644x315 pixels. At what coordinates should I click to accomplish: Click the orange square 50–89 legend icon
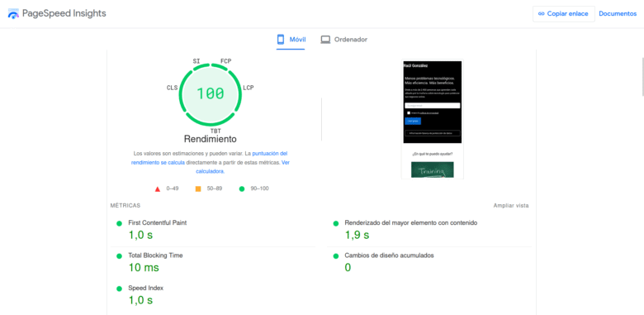[198, 189]
